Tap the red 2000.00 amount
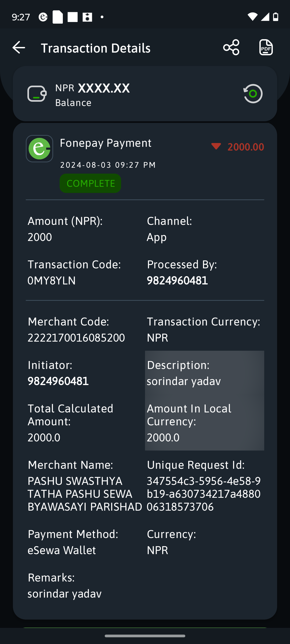Screen dimensions: 290x644 click(246, 147)
